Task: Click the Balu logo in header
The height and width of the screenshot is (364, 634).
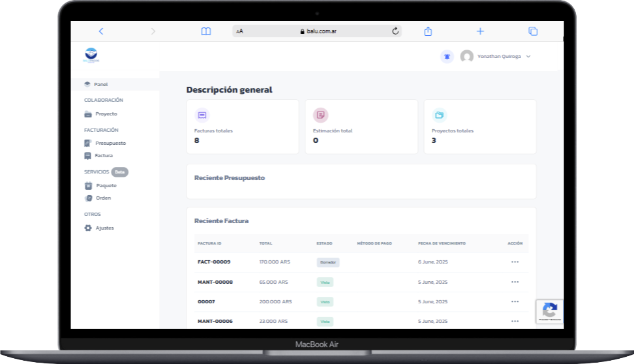Action: pyautogui.click(x=91, y=55)
